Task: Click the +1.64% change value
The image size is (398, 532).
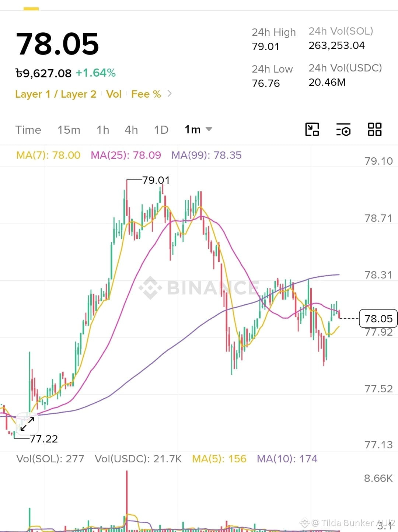Action: tap(96, 73)
